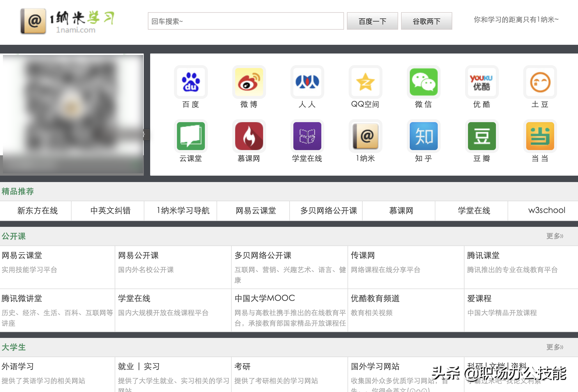The image size is (578, 392).
Task: Open the 就业 | 实习 category
Action: [x=139, y=366]
